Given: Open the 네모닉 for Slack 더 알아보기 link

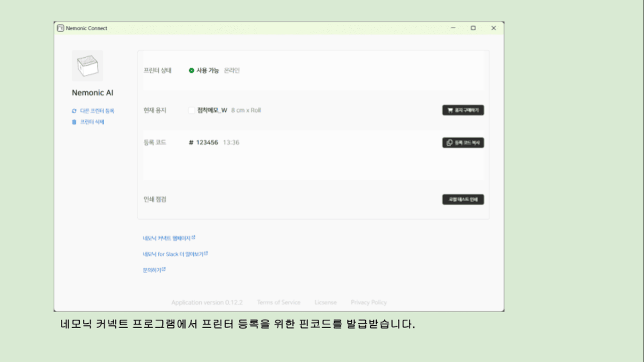Looking at the screenshot, I should [175, 254].
